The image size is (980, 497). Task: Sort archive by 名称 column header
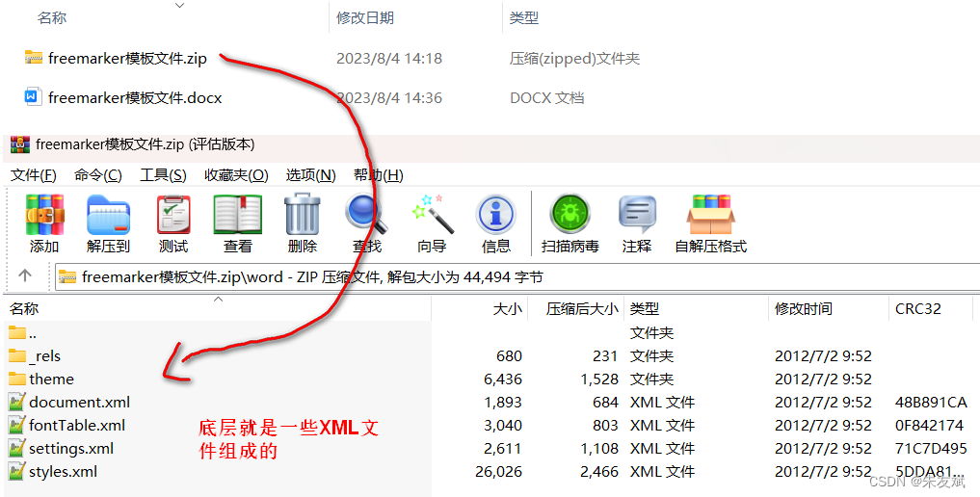tap(24, 308)
